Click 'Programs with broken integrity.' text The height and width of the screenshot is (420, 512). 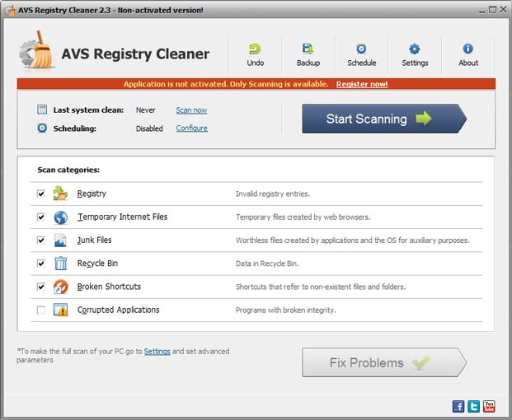click(286, 310)
